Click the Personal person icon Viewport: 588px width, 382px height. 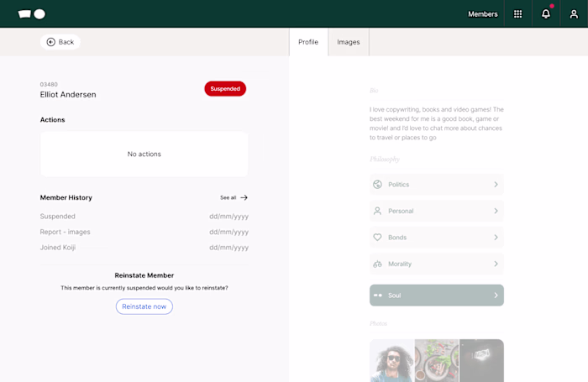377,211
